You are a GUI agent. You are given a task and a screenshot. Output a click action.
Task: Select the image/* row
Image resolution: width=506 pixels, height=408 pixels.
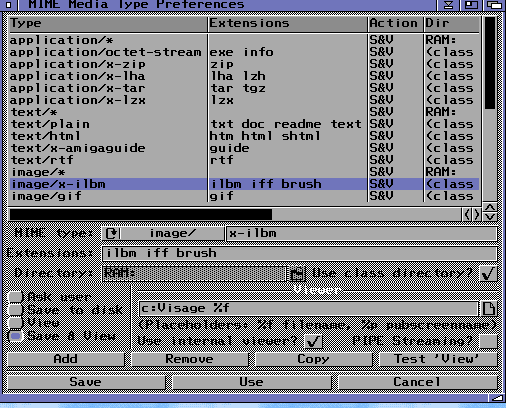244,172
